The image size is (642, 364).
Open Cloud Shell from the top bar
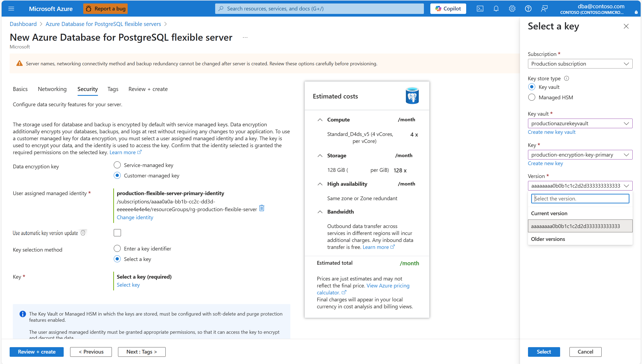(480, 9)
